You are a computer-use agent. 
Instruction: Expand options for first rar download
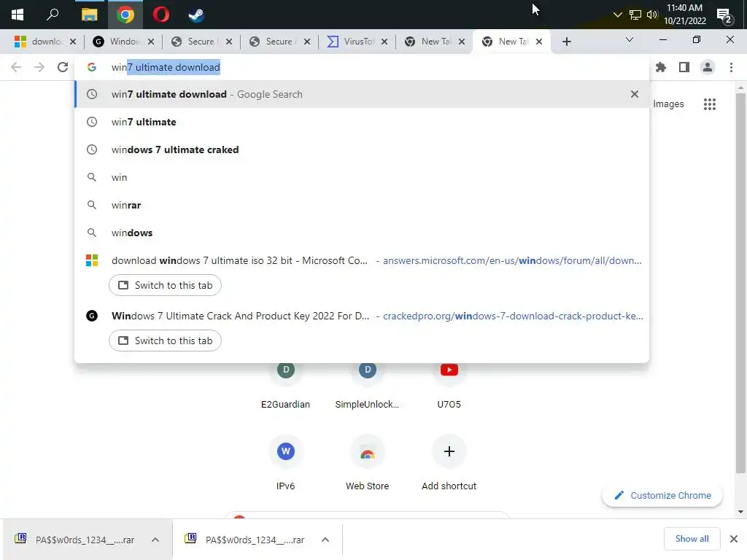[155, 540]
